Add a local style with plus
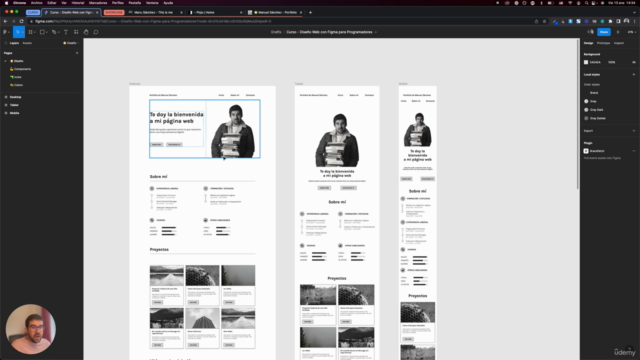This screenshot has width=640, height=360. pyautogui.click(x=634, y=74)
